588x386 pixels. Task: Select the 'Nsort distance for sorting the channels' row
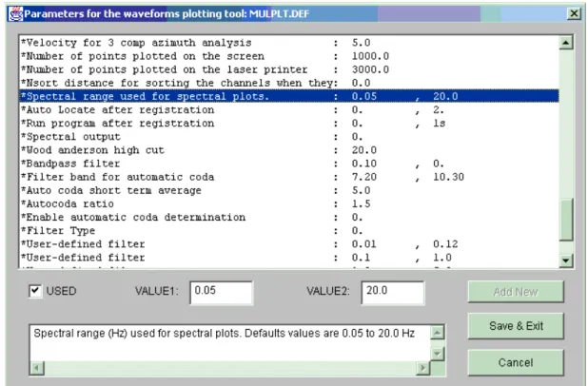point(289,84)
